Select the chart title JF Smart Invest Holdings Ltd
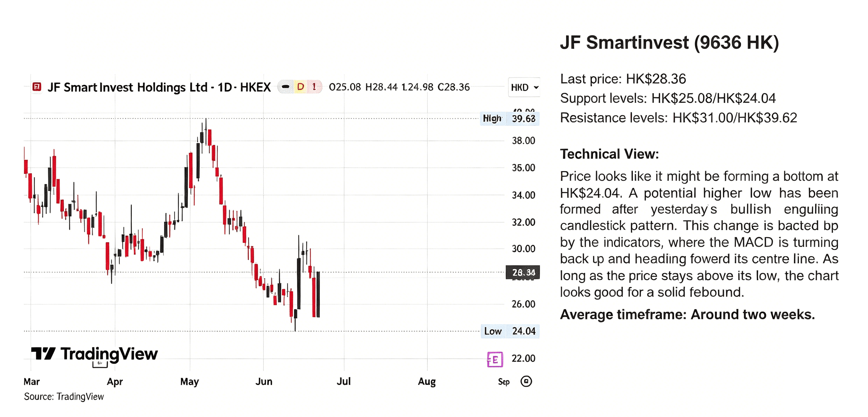Image resolution: width=868 pixels, height=417 pixels. tap(128, 87)
